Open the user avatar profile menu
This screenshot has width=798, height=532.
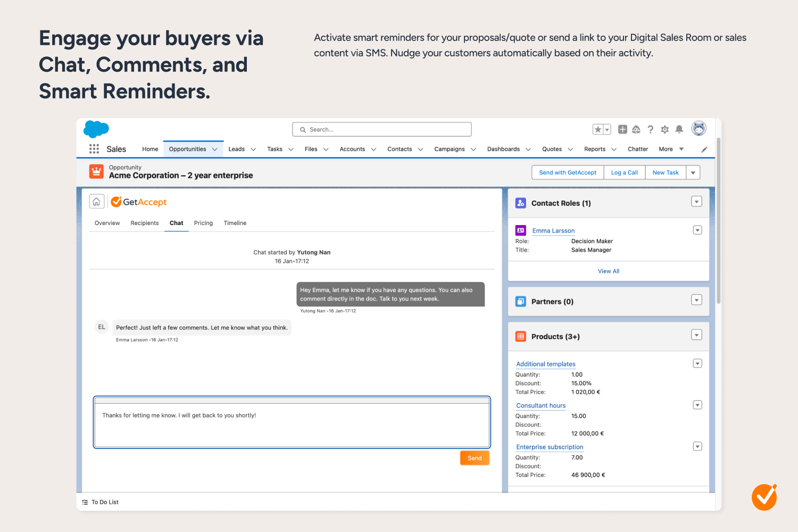tap(699, 128)
